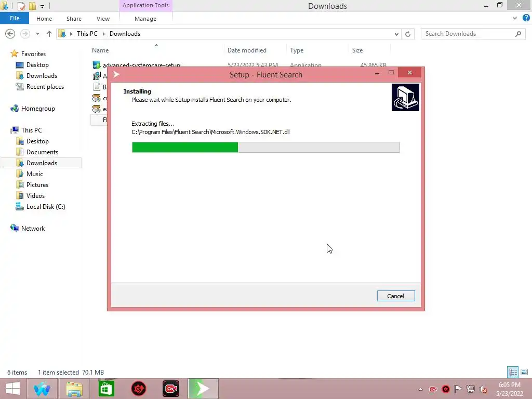Select Network in the navigation pane
The height and width of the screenshot is (399, 532).
click(x=33, y=229)
